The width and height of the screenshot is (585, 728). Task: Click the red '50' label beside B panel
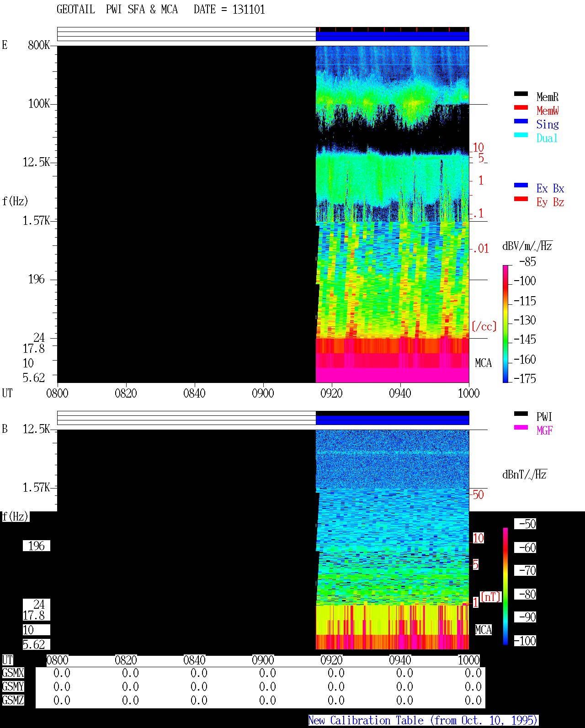478,494
